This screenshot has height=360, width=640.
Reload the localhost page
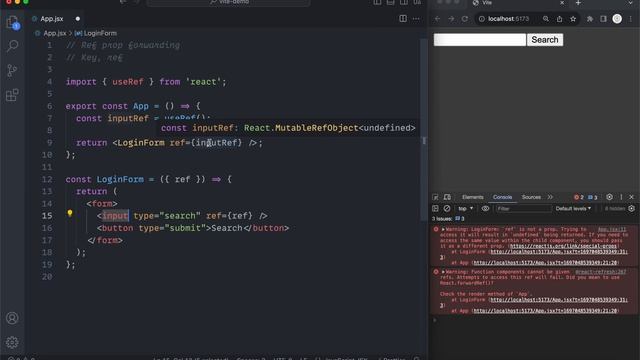[464, 19]
